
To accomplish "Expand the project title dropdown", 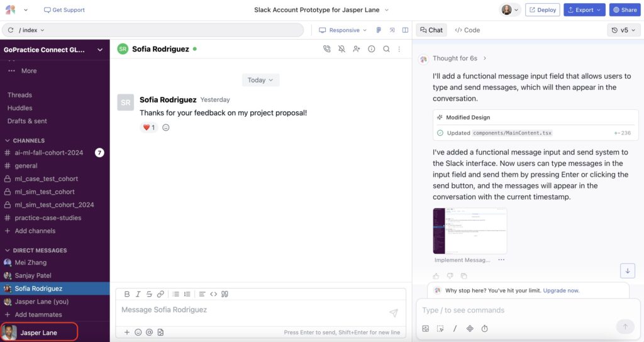I will click(387, 10).
